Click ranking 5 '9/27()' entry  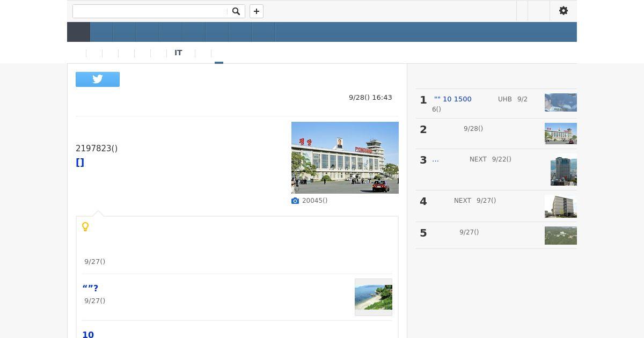coord(469,232)
